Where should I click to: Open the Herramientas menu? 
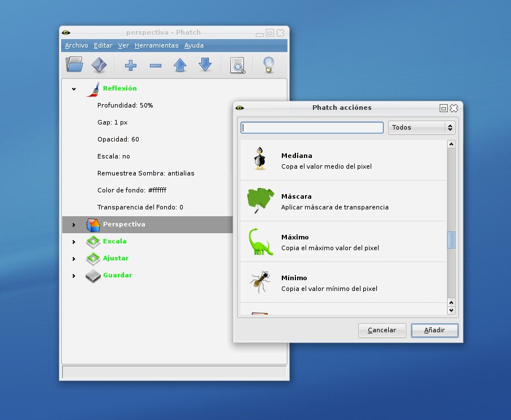click(156, 45)
